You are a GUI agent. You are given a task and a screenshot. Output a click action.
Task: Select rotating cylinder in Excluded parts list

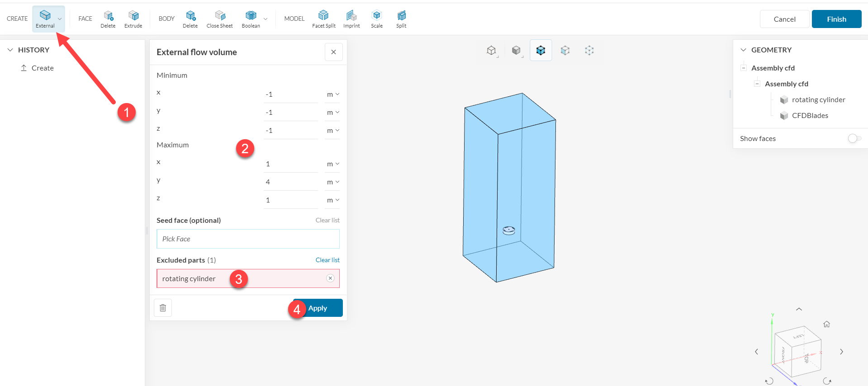[x=248, y=278]
